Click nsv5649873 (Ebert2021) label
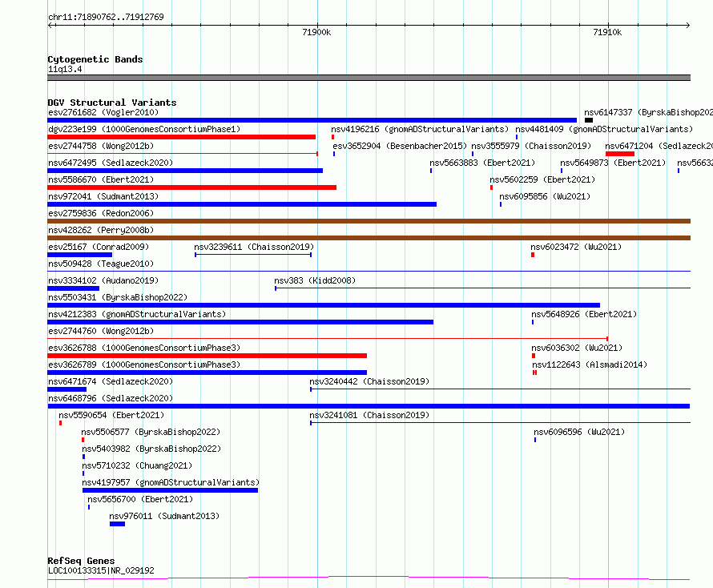Image resolution: width=713 pixels, height=588 pixels. coord(613,163)
